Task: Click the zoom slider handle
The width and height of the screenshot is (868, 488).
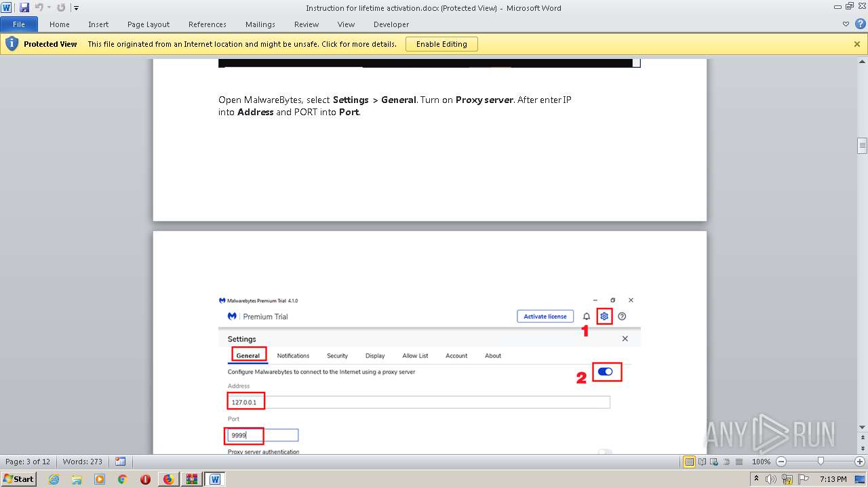Action: (821, 462)
